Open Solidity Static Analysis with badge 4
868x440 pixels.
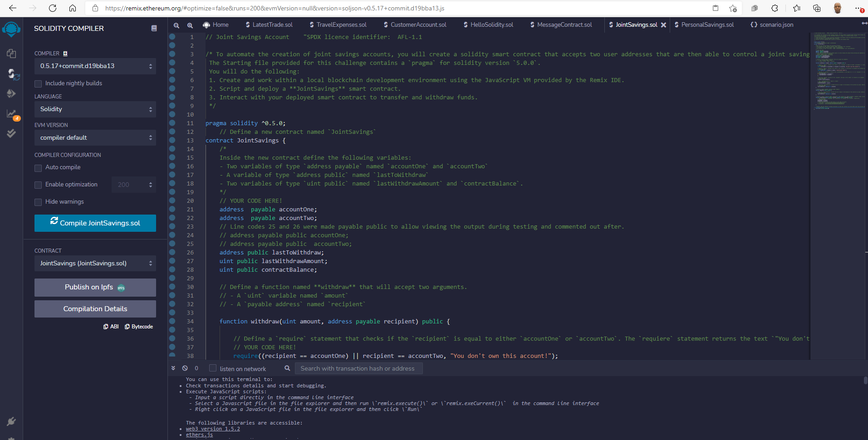(x=11, y=114)
